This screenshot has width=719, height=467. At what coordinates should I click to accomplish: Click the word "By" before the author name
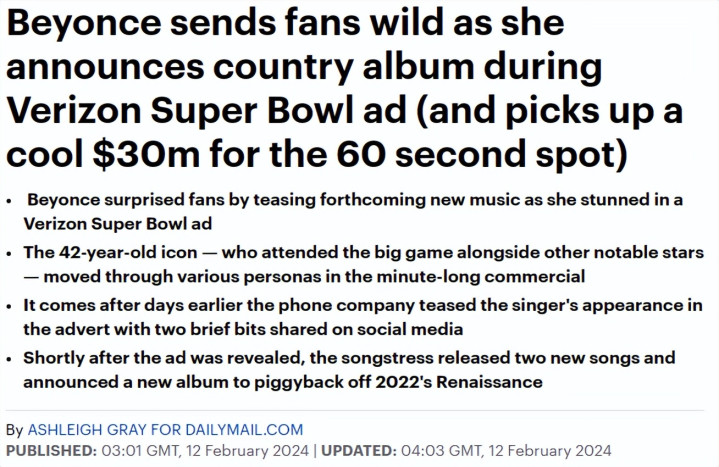point(14,428)
